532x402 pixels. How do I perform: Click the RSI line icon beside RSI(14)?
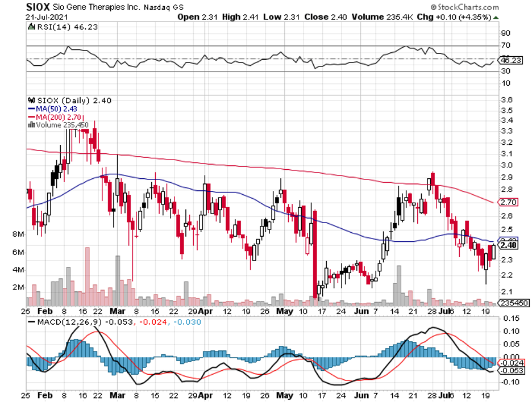pyautogui.click(x=32, y=27)
